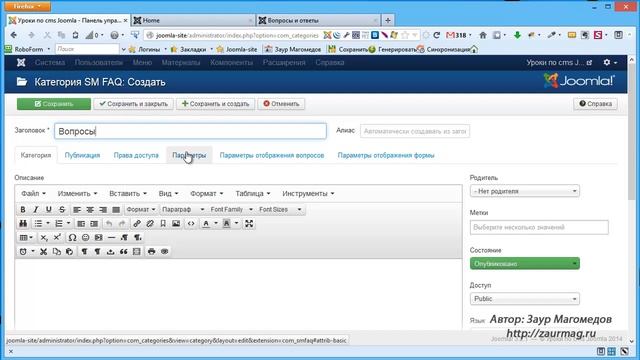
Task: Open the editor text color picker
Action: coord(206,223)
